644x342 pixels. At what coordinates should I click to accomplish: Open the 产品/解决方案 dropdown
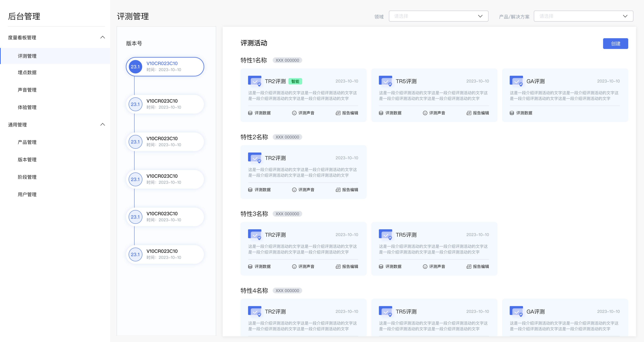click(x=583, y=16)
